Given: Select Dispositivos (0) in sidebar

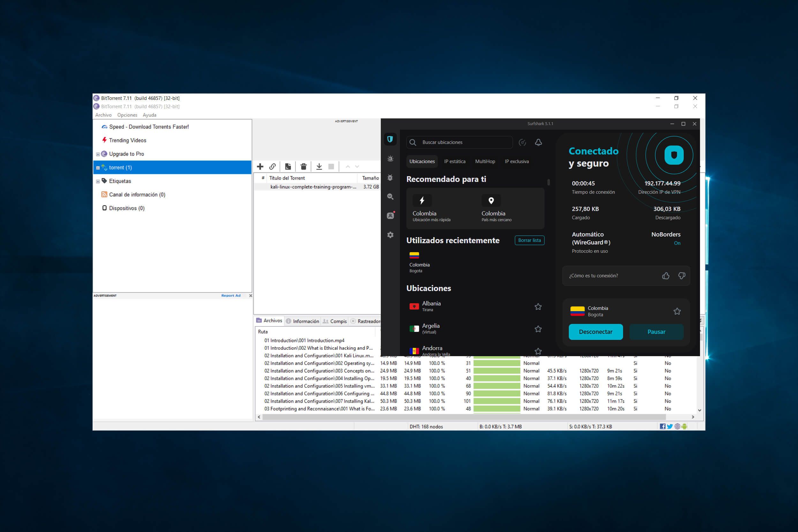Looking at the screenshot, I should (126, 208).
